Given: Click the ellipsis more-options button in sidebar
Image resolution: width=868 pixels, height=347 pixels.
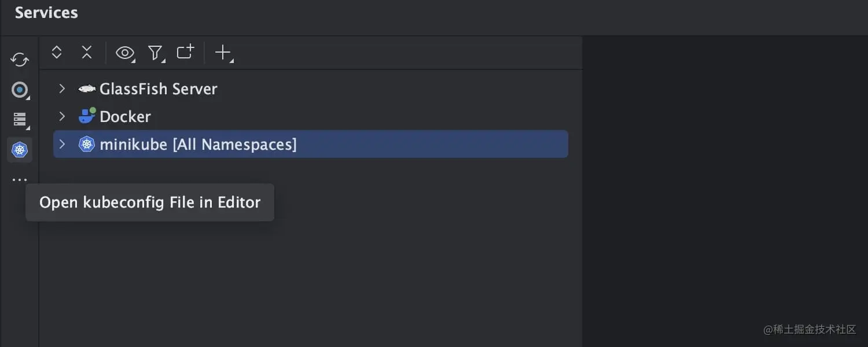Looking at the screenshot, I should 19,179.
